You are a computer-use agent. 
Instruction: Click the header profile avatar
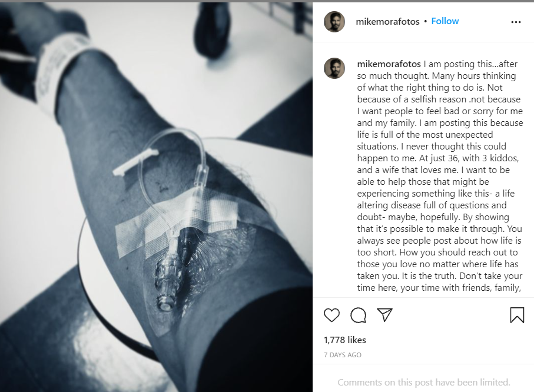(x=334, y=22)
